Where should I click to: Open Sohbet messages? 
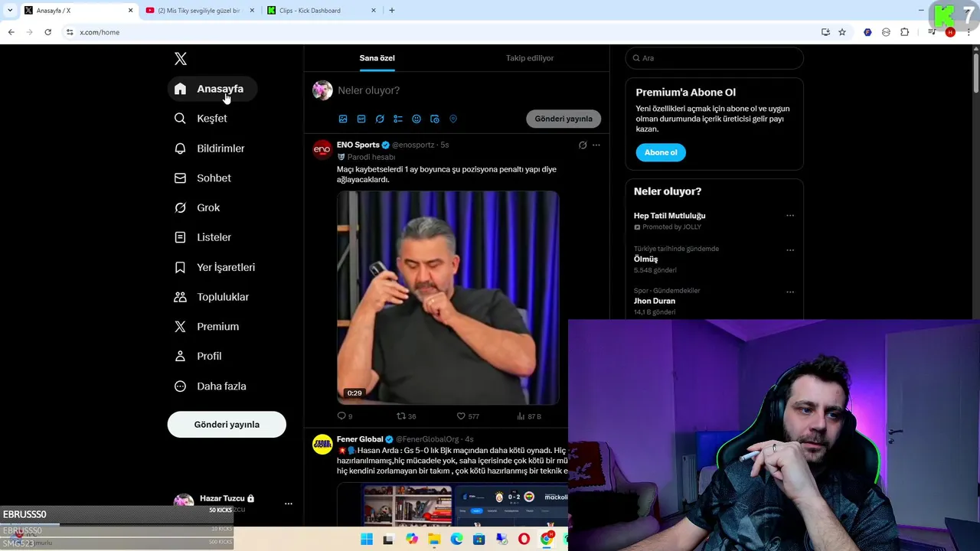point(203,178)
